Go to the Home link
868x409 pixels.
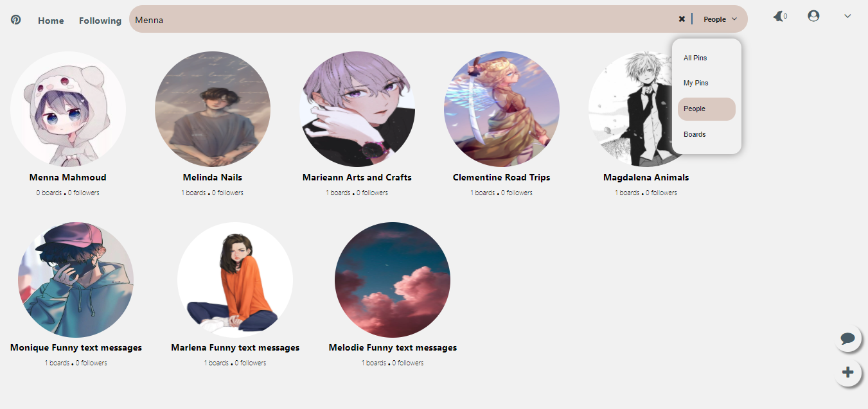[51, 21]
